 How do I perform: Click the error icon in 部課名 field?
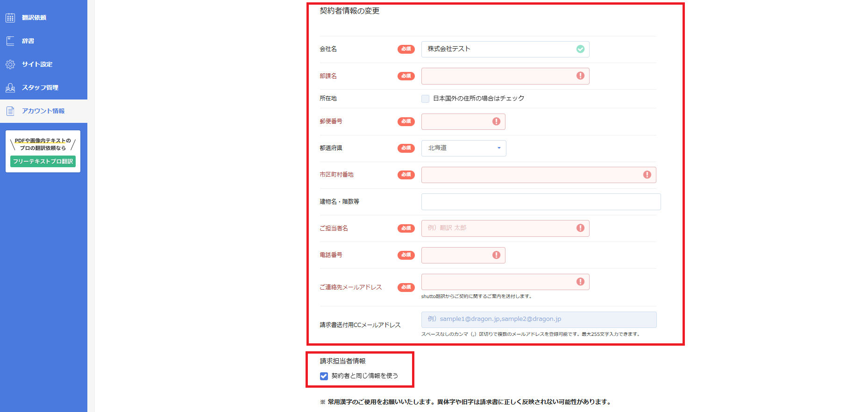tap(580, 76)
